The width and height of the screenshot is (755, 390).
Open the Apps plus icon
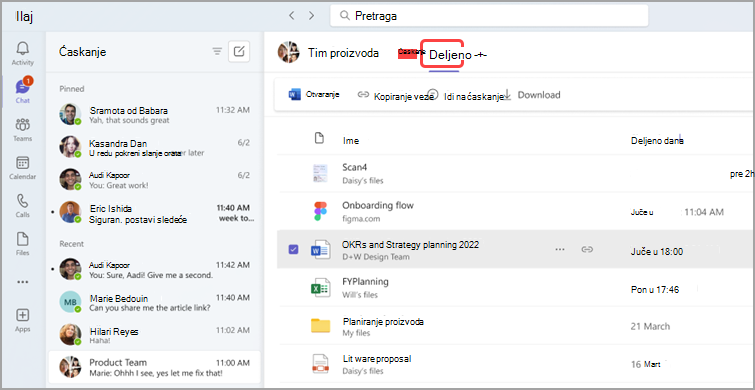coord(23,315)
